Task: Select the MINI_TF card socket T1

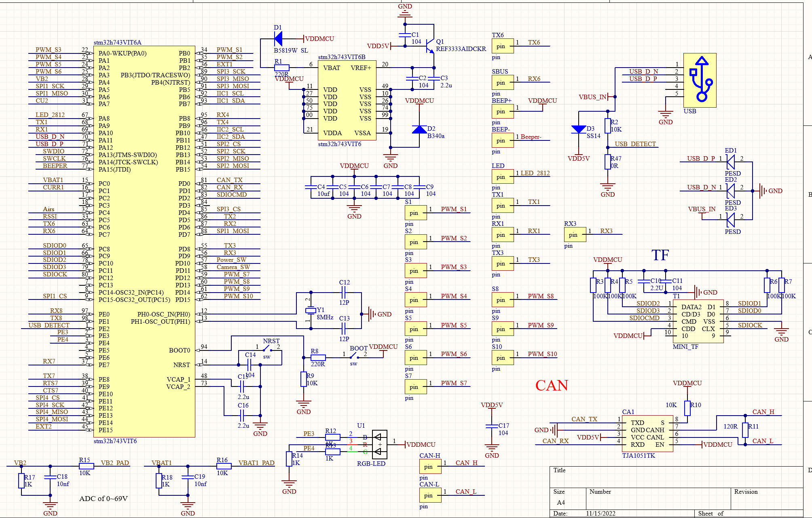Action: (x=698, y=322)
